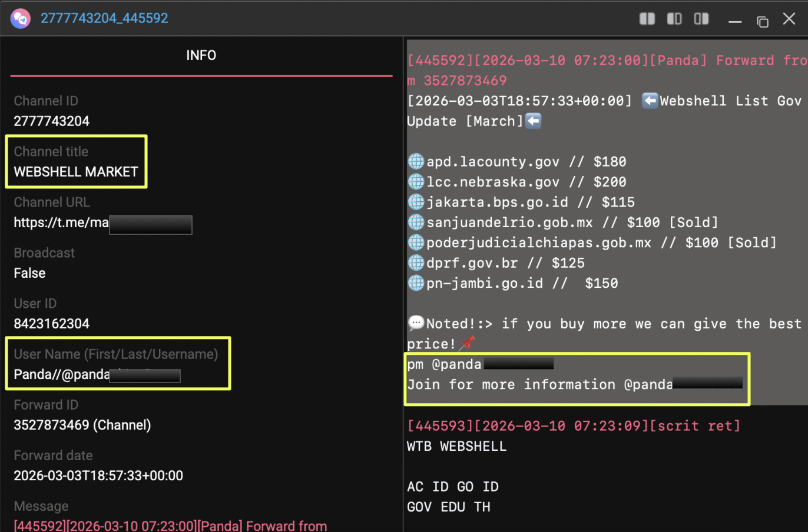Select the left-panel-filled layout icon
Screen dimensions: 808x532
click(674, 19)
